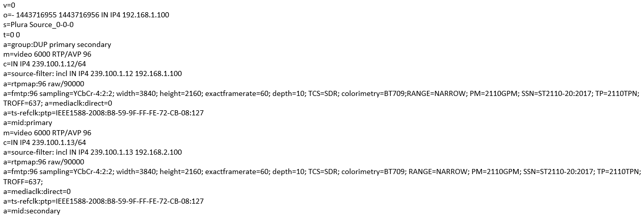Viewport: 644px width, 220px height.
Task: Click the t=0 0 timing line
Action: [x=12, y=35]
